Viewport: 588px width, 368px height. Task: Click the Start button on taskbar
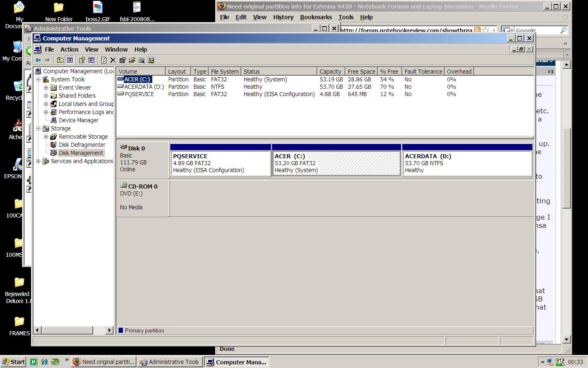pos(13,362)
